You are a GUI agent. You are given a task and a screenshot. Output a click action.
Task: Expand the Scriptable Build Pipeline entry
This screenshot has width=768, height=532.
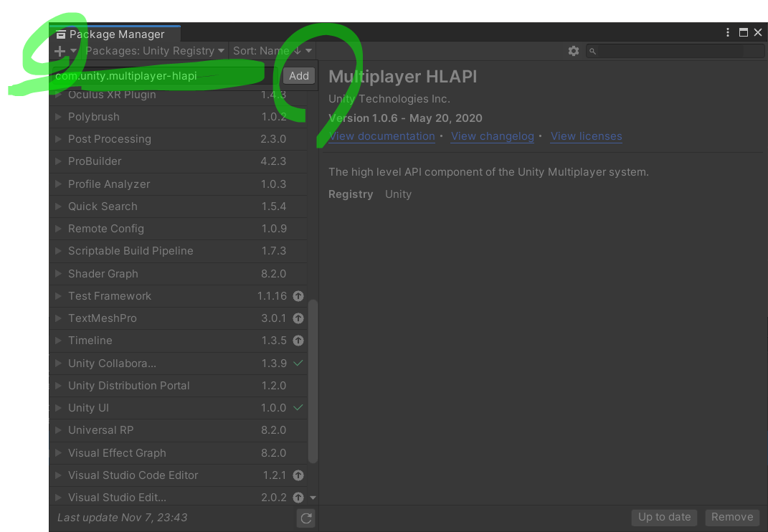point(58,251)
